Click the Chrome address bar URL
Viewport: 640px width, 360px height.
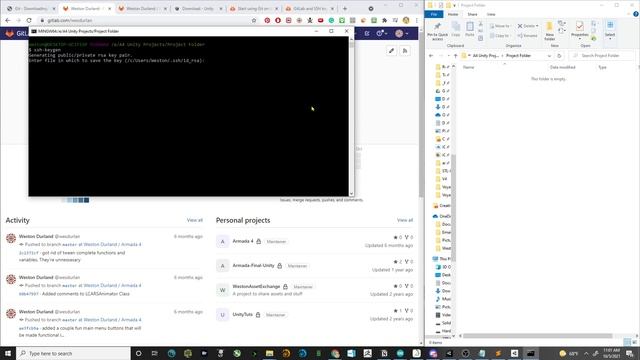click(69, 20)
